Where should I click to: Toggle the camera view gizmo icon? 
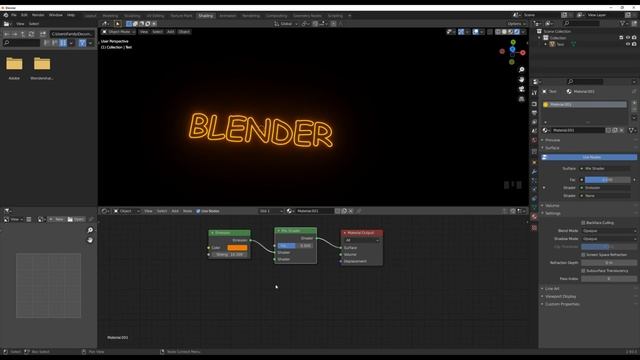521,89
